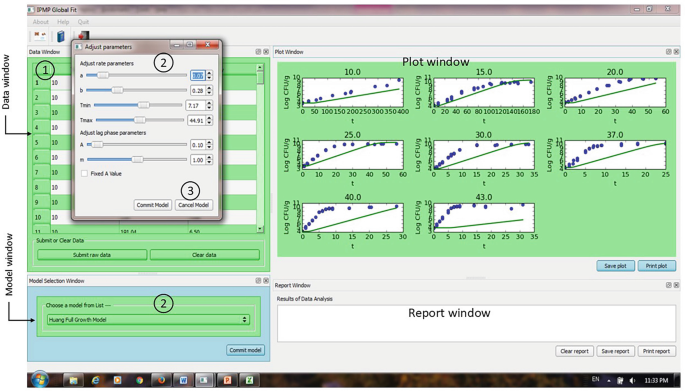
Task: Enable the Fixed A Value checkbox
Action: coord(84,173)
